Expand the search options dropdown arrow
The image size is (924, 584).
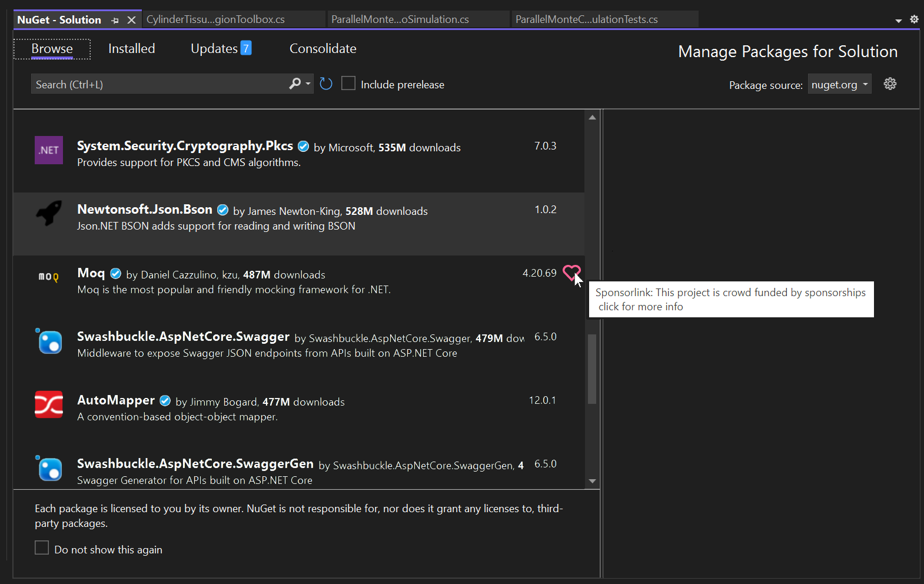coord(308,84)
